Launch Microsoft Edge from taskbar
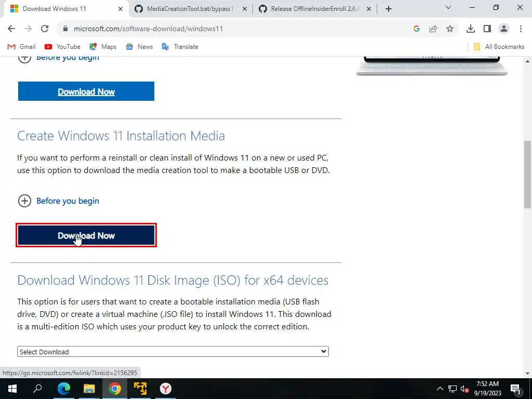The width and height of the screenshot is (532, 399). (x=64, y=389)
